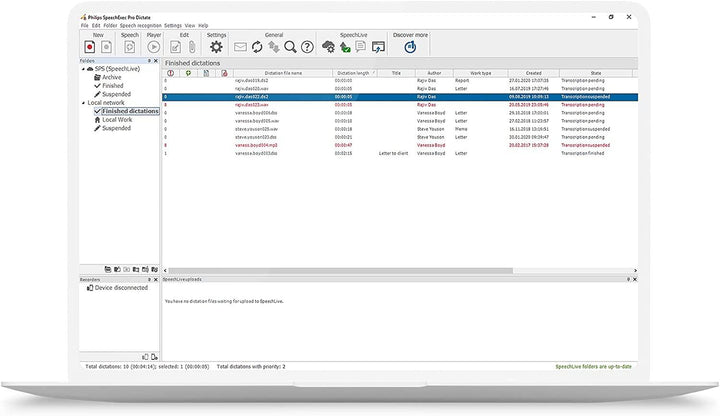Click the circular arrows refresh icon
The width and height of the screenshot is (720, 416).
[x=257, y=47]
